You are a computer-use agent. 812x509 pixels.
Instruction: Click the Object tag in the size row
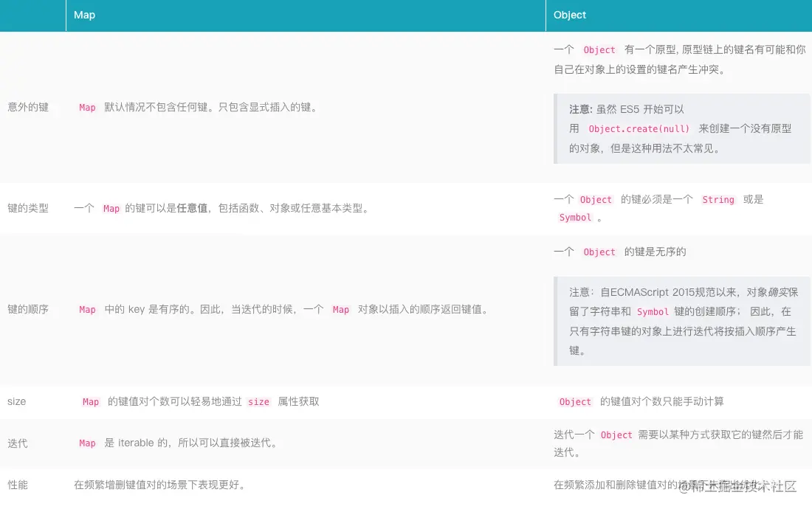click(575, 402)
